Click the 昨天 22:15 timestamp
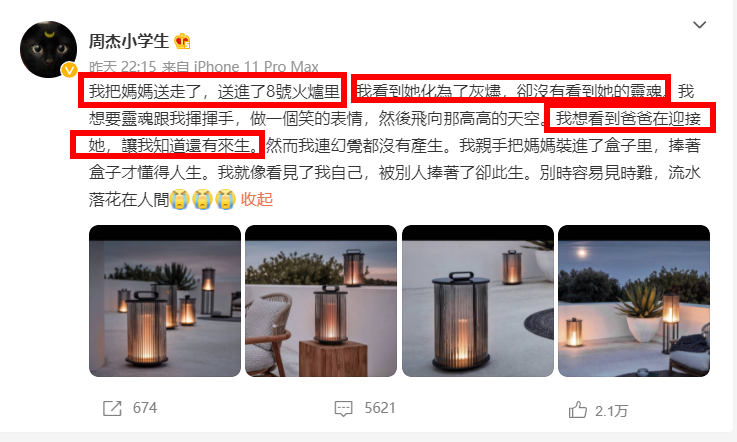Viewport: 737px width, 442px height. coord(122,67)
